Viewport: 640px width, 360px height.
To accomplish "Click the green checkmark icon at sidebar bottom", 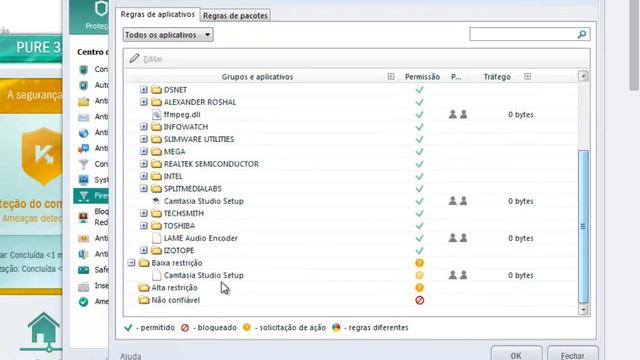I will coord(83,302).
